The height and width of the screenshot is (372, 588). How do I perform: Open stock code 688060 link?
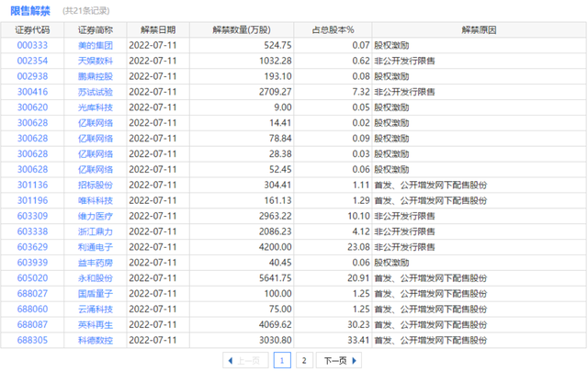[x=32, y=309]
